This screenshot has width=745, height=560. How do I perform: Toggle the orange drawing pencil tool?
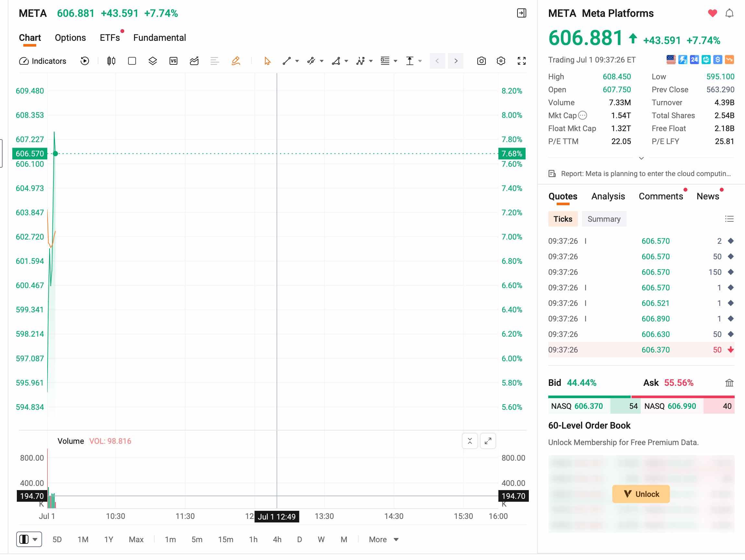click(236, 61)
